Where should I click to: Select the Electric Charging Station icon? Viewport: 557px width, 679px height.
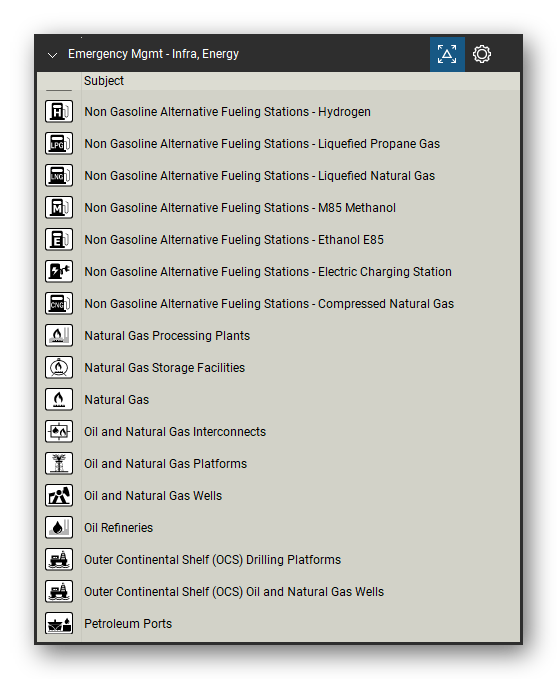[59, 272]
